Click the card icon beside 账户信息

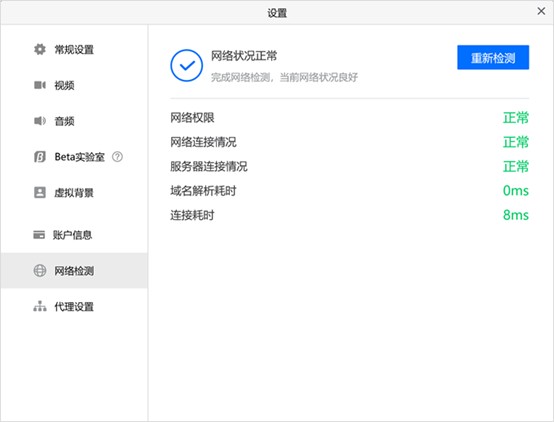39,235
